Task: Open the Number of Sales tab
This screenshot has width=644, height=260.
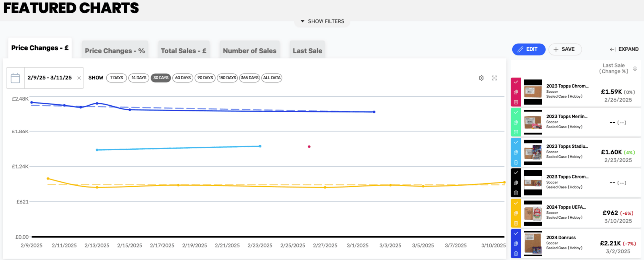Action: click(249, 51)
